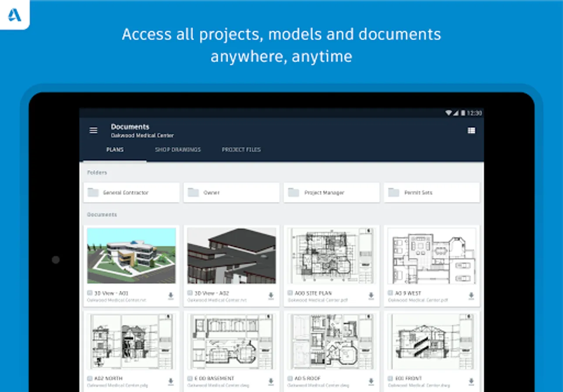This screenshot has height=392, width=563.
Task: Download the FRONT document
Action: 471,382
